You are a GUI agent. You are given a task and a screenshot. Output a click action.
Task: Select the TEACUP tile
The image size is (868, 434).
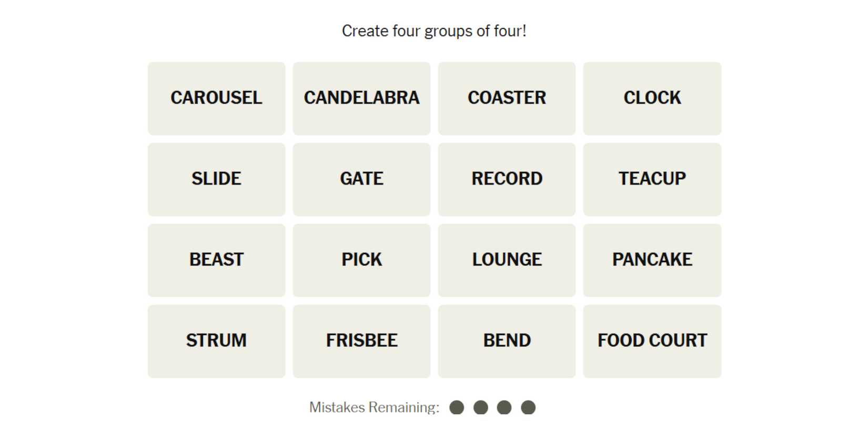coord(652,179)
